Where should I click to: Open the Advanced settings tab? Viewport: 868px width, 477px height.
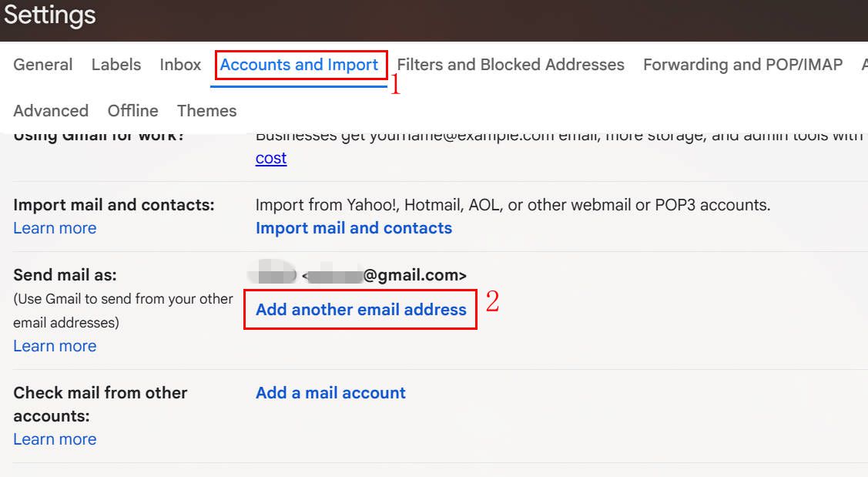click(x=51, y=111)
